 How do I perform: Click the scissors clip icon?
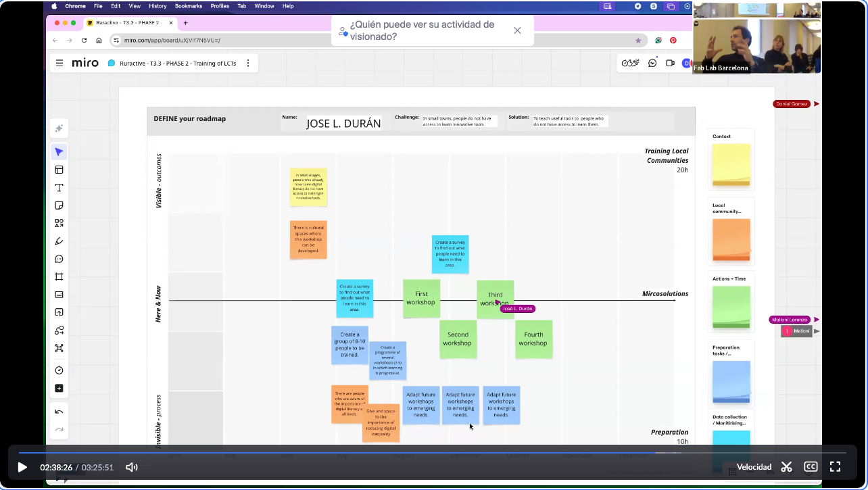pos(786,467)
